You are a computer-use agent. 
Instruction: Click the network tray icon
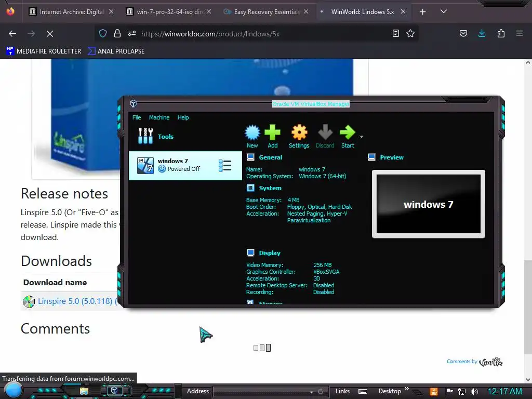462,392
